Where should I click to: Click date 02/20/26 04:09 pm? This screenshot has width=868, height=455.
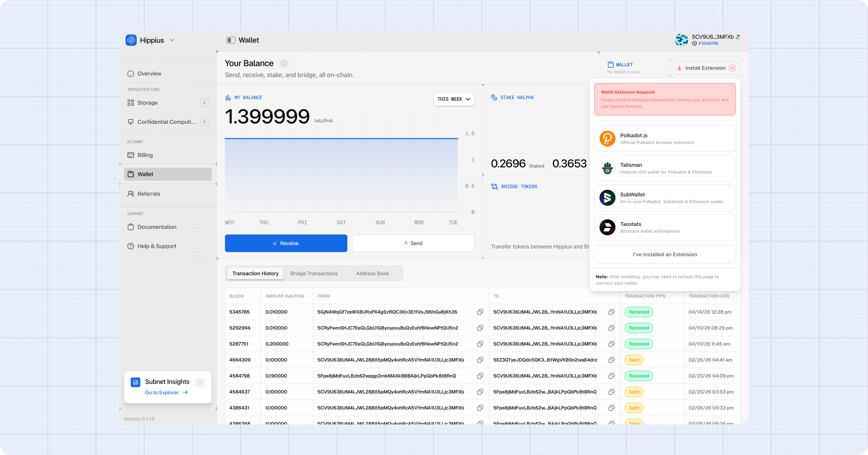point(711,376)
